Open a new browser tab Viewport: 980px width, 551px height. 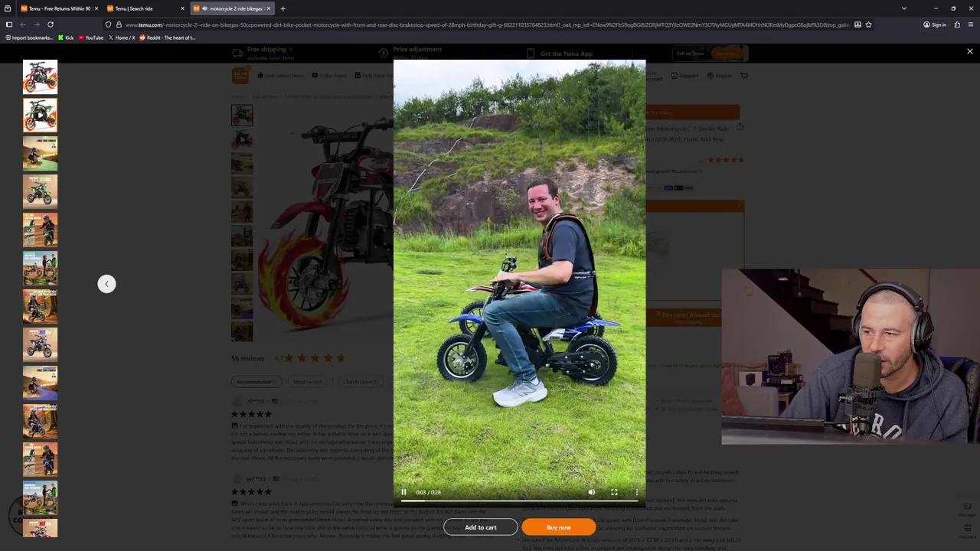[x=283, y=8]
